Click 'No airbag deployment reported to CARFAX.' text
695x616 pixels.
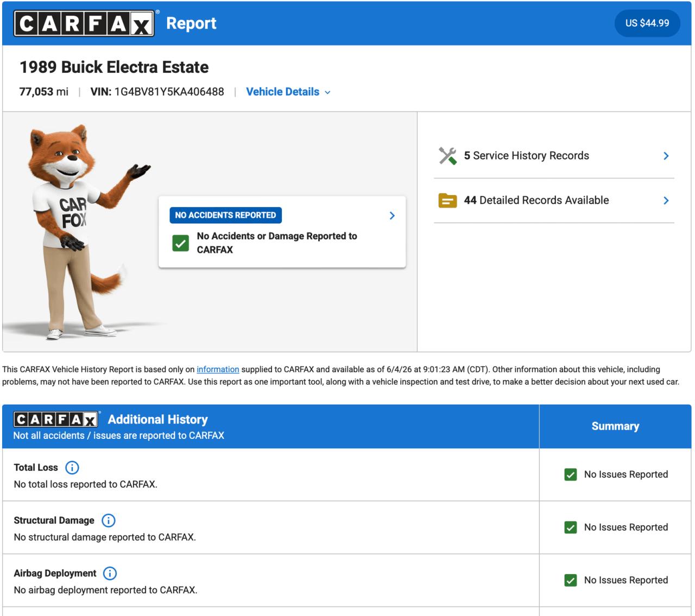coord(105,590)
